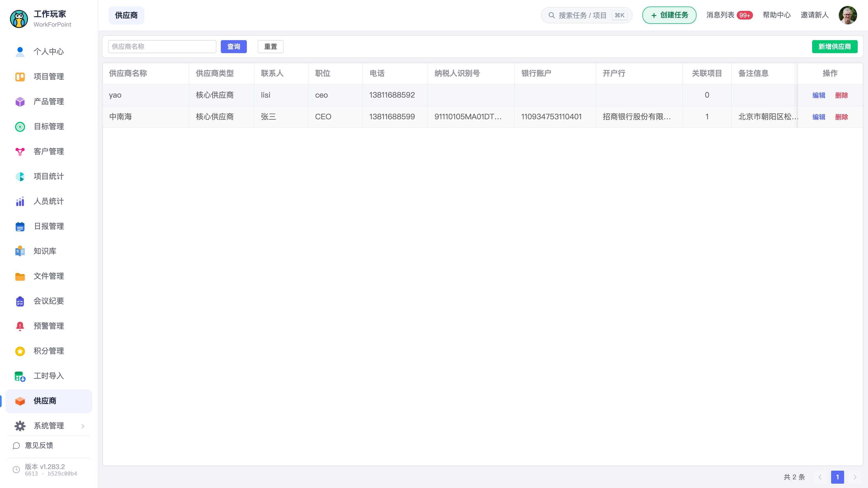Click the phone number 13811688599
The height and width of the screenshot is (488, 868).
(x=392, y=117)
